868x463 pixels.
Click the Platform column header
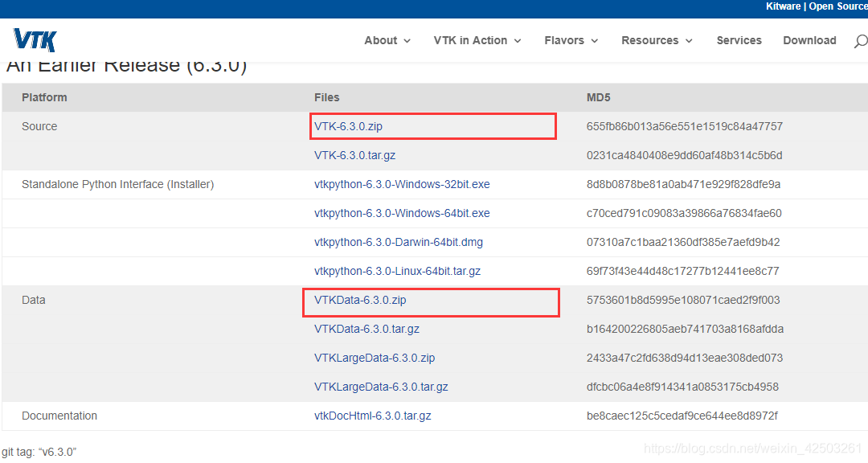click(44, 97)
